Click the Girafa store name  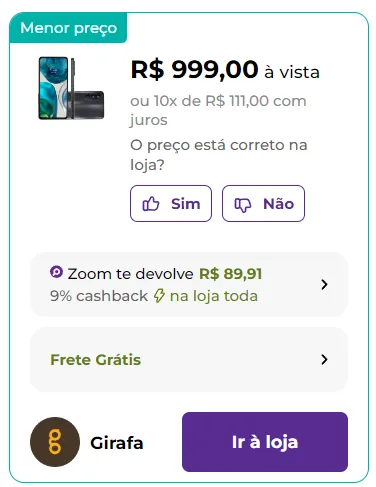click(117, 443)
